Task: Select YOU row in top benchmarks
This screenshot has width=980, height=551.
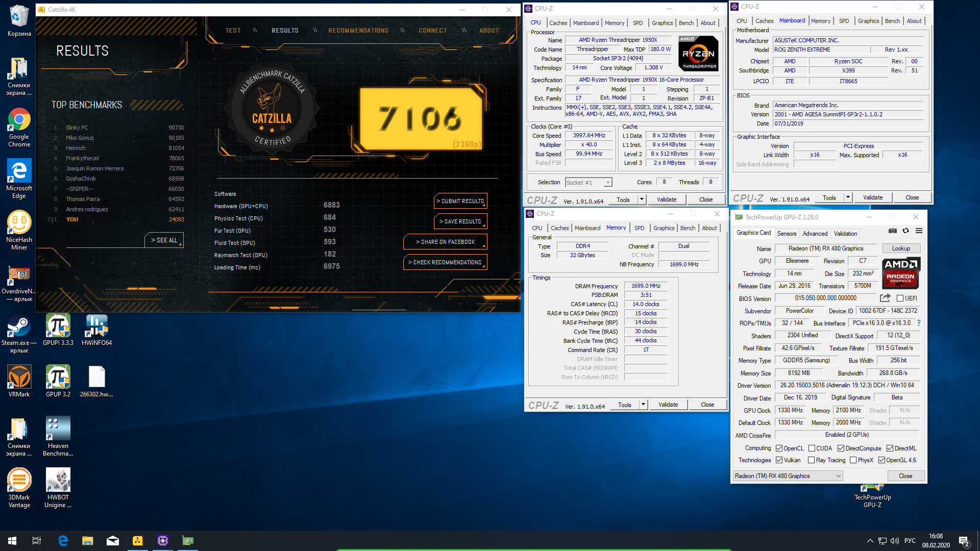Action: [119, 219]
